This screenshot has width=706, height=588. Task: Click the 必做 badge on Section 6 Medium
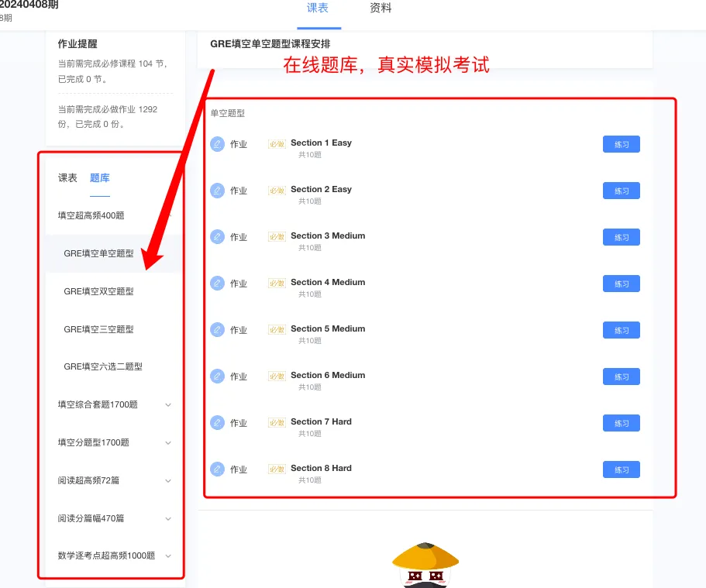pyautogui.click(x=277, y=376)
